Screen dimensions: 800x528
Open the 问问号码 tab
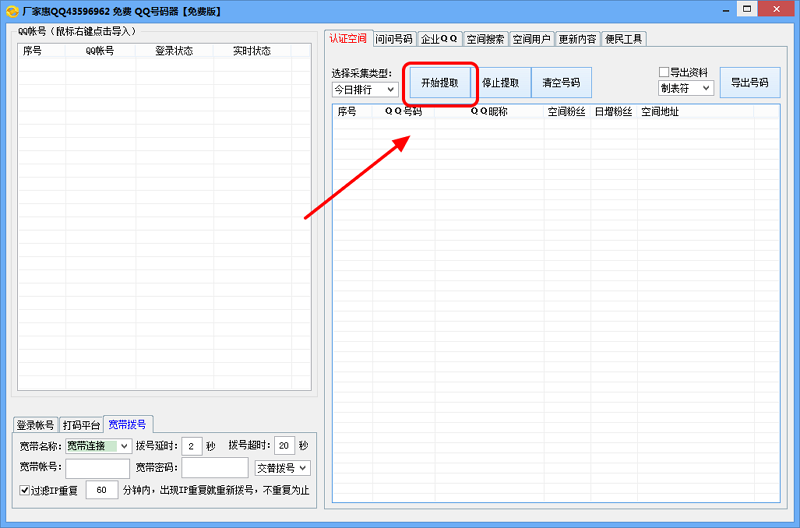click(x=394, y=39)
